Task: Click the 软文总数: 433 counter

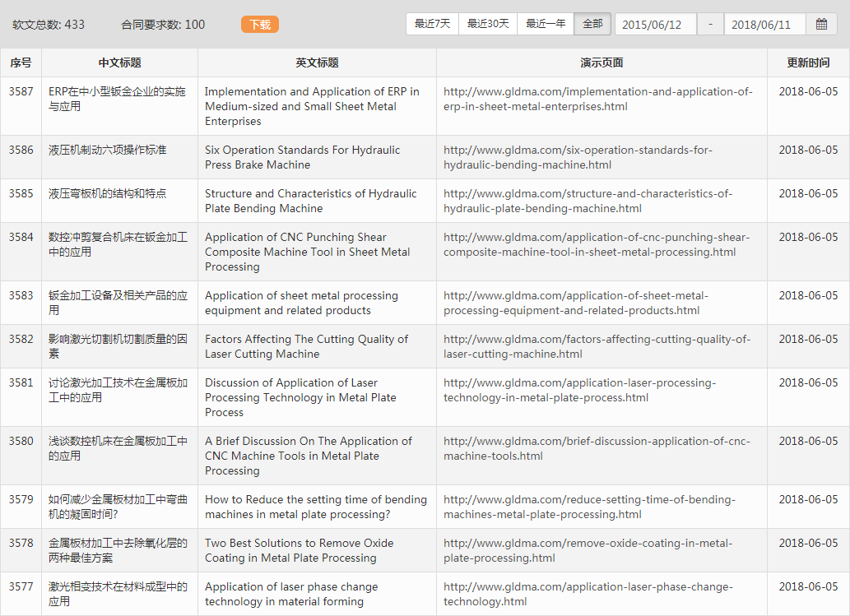Action: coord(49,25)
